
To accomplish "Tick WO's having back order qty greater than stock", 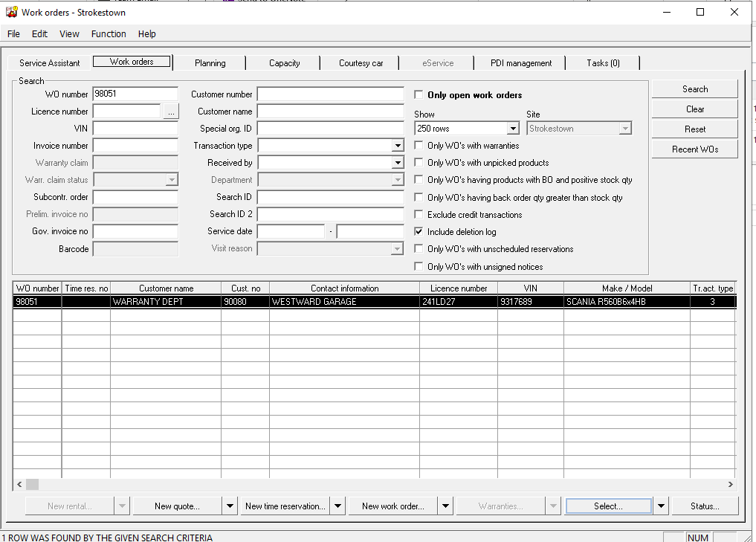I will [419, 197].
